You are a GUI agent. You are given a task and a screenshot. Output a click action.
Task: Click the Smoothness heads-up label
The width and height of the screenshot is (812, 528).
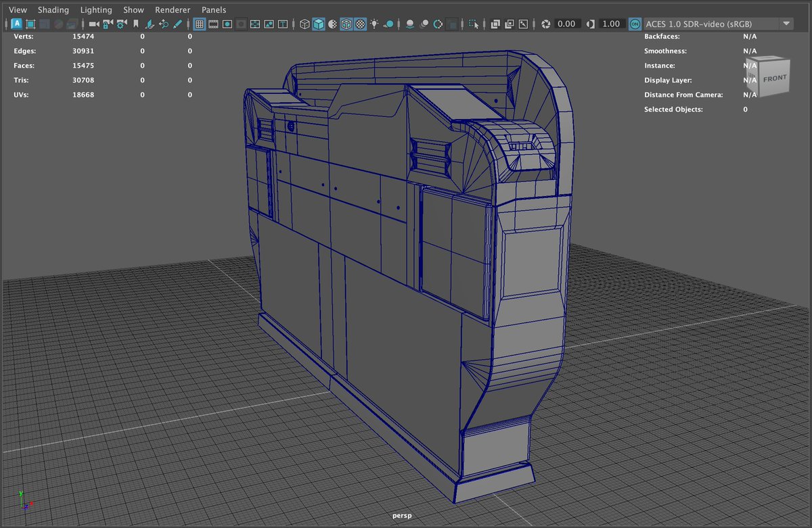click(665, 51)
